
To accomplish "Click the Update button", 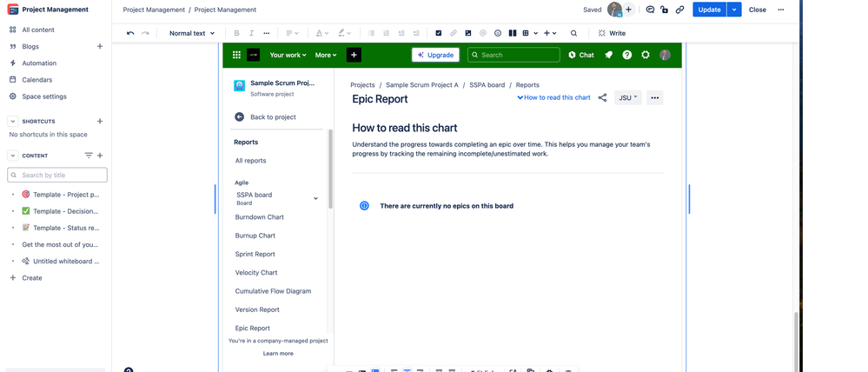I will click(x=709, y=10).
